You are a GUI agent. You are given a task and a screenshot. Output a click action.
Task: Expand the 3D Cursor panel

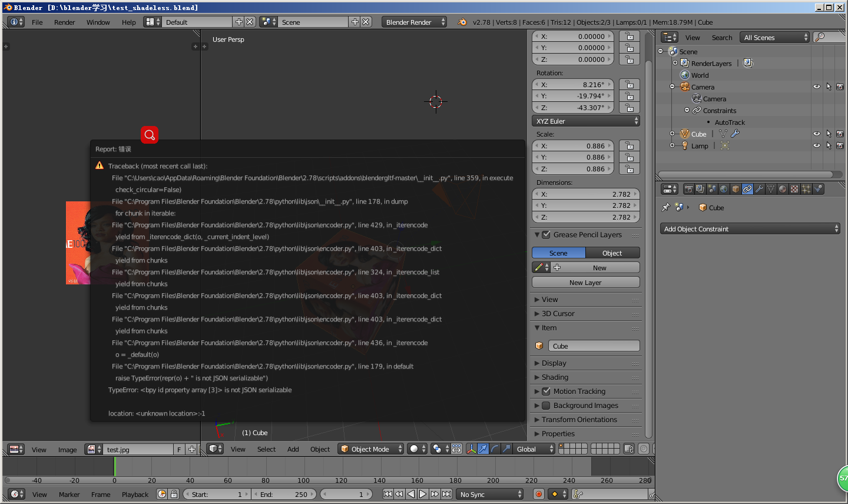[558, 314]
